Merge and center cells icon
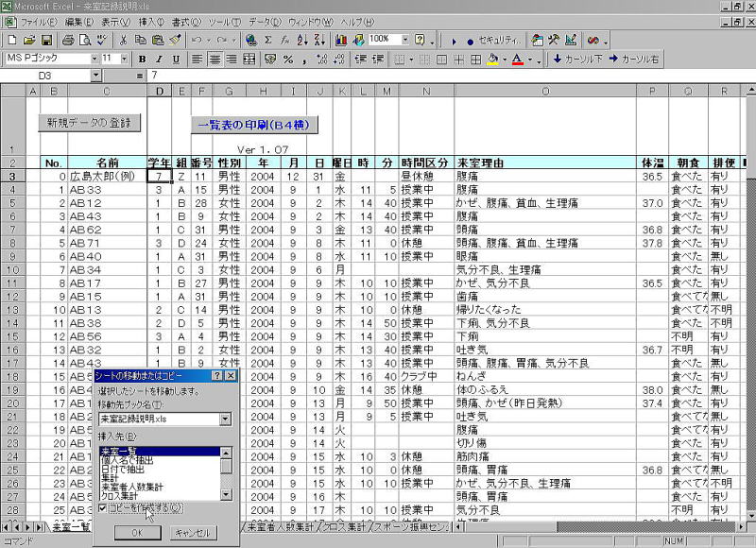Screen dimensions: 756x548 [249, 60]
